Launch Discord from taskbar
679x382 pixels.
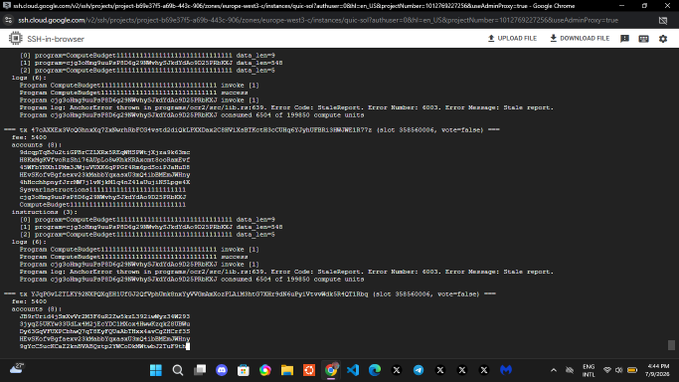pos(222,370)
